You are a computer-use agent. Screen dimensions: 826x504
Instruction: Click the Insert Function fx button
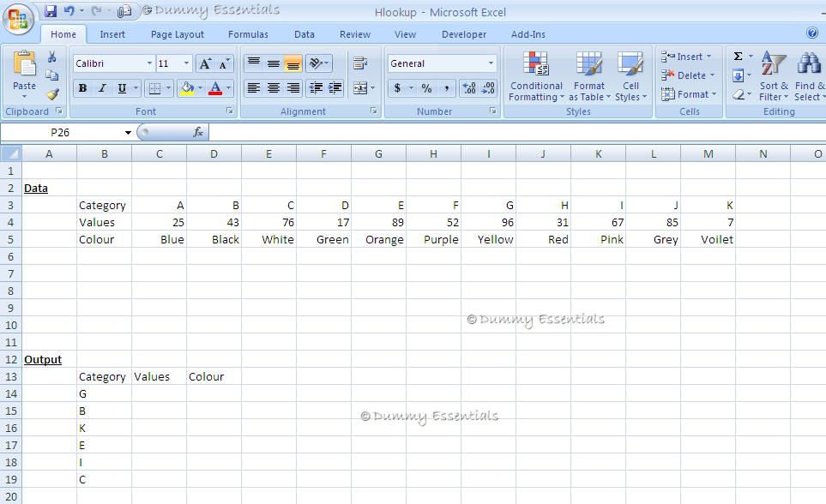pos(198,132)
